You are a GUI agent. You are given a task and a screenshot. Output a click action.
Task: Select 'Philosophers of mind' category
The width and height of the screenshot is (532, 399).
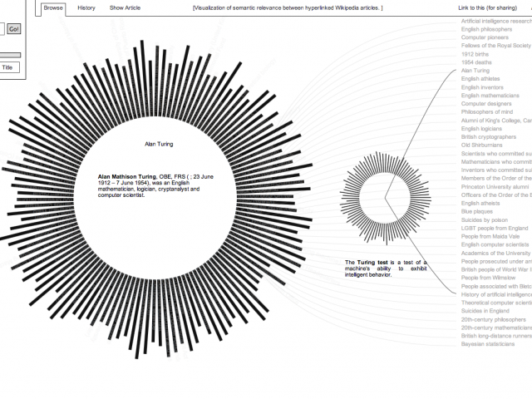pyautogui.click(x=487, y=112)
